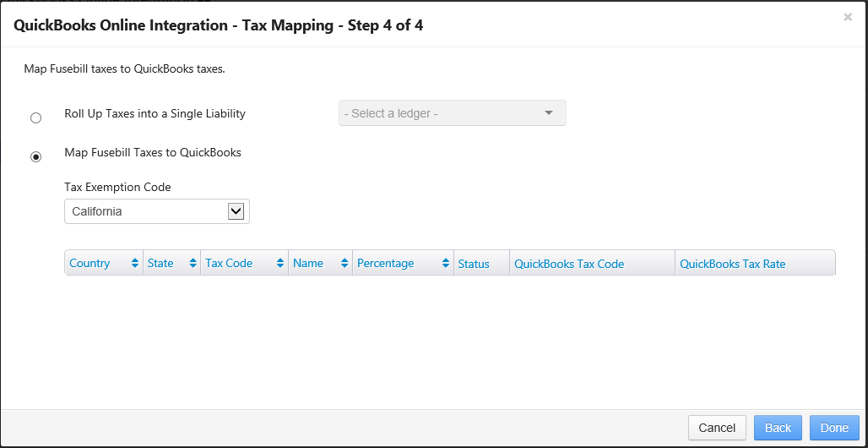Go Back to the previous step
The image size is (868, 448).
(x=778, y=428)
